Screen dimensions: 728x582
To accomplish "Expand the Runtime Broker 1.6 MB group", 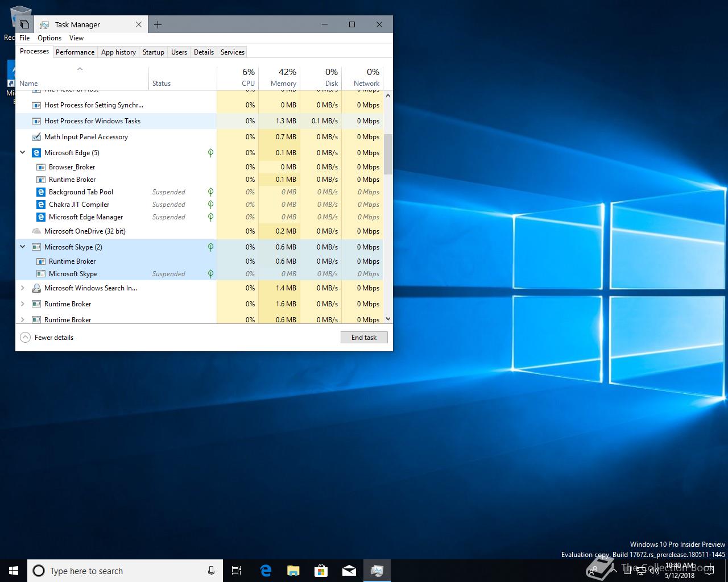I will click(23, 304).
